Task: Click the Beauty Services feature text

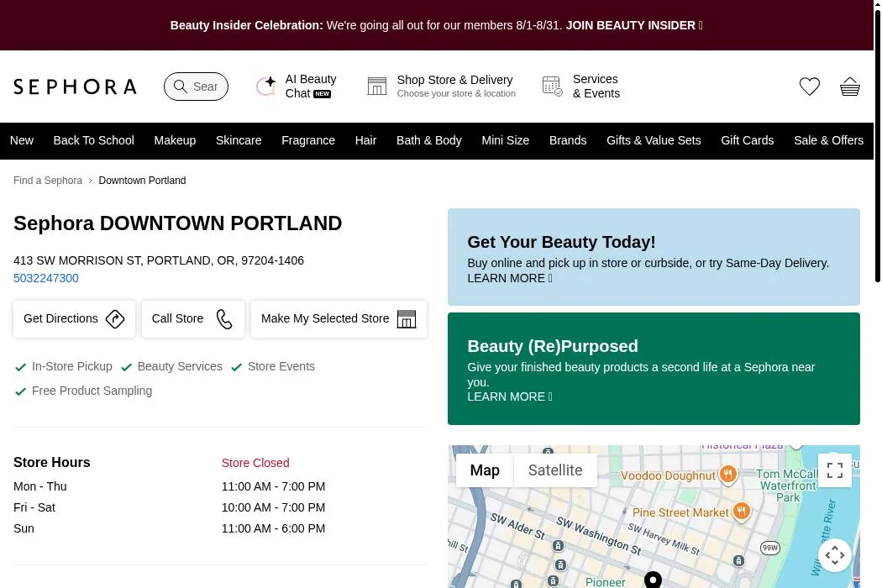Action: pos(180,366)
